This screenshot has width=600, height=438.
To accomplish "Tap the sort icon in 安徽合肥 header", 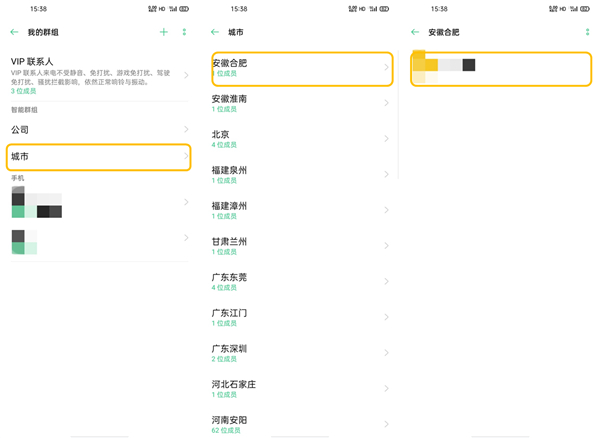I will pos(587,32).
